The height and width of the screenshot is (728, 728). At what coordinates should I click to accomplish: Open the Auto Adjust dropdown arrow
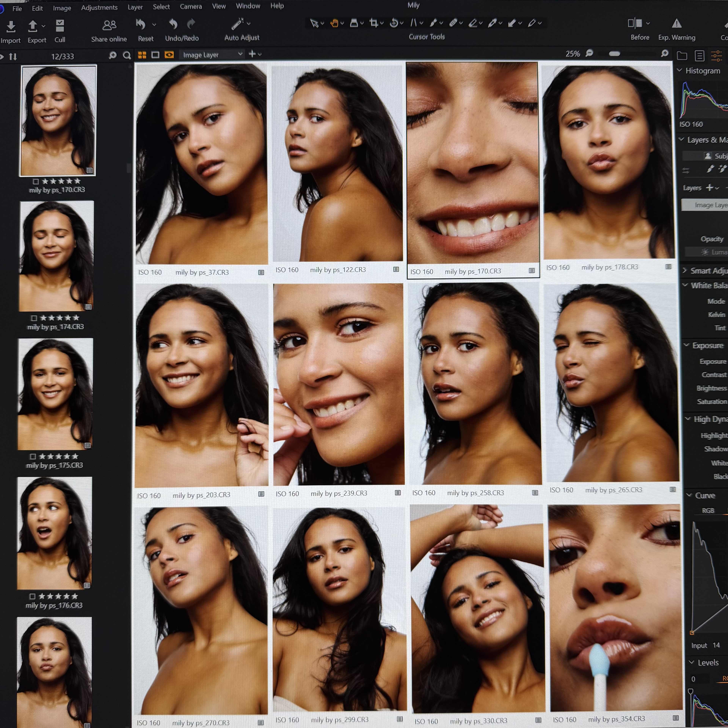(x=249, y=23)
